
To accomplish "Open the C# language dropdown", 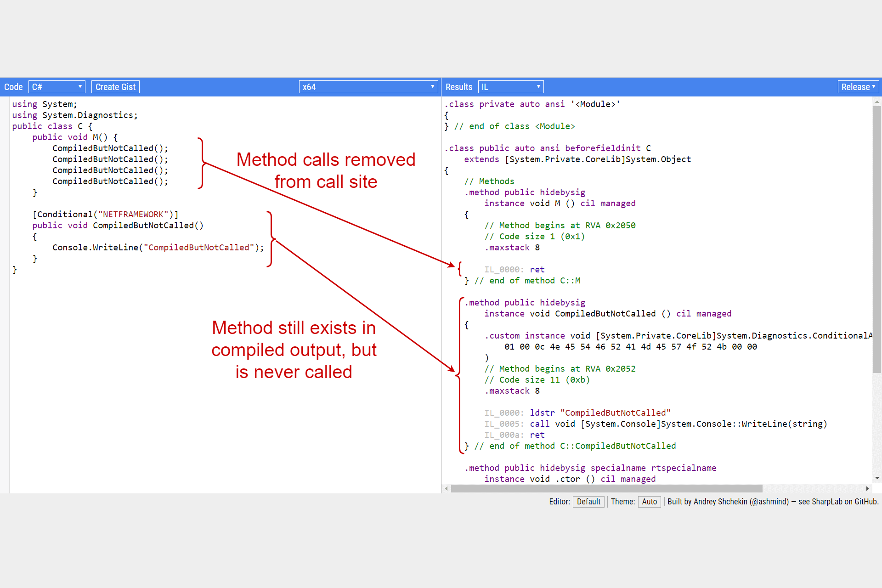I will point(57,87).
